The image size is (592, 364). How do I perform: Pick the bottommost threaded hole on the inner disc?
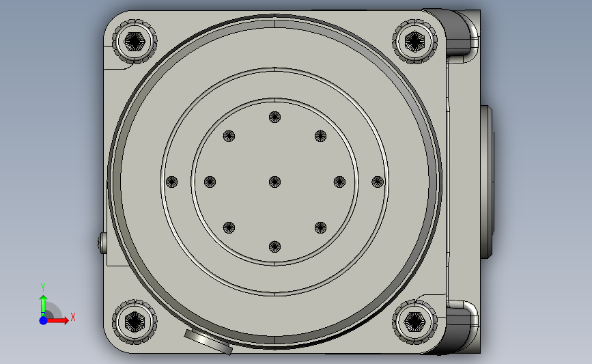(274, 247)
